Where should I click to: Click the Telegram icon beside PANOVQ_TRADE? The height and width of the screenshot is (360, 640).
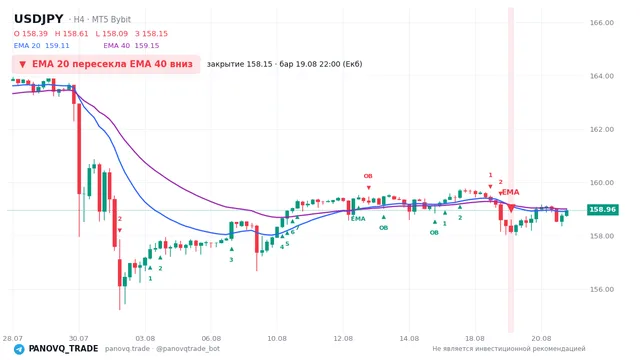tap(19, 349)
